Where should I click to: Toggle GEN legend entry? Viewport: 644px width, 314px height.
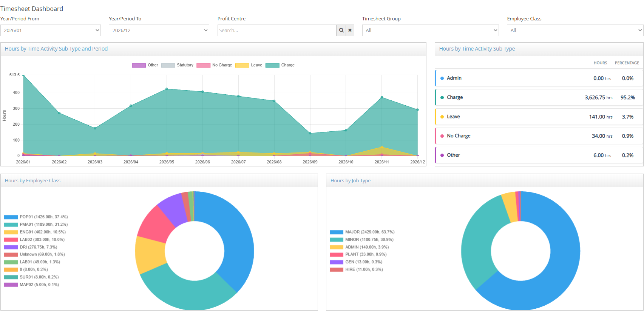(356, 262)
